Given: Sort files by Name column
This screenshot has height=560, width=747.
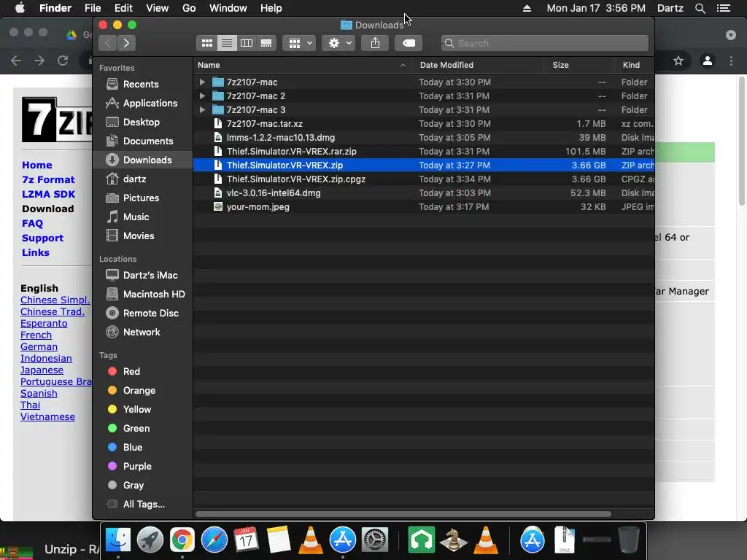Looking at the screenshot, I should 302,65.
